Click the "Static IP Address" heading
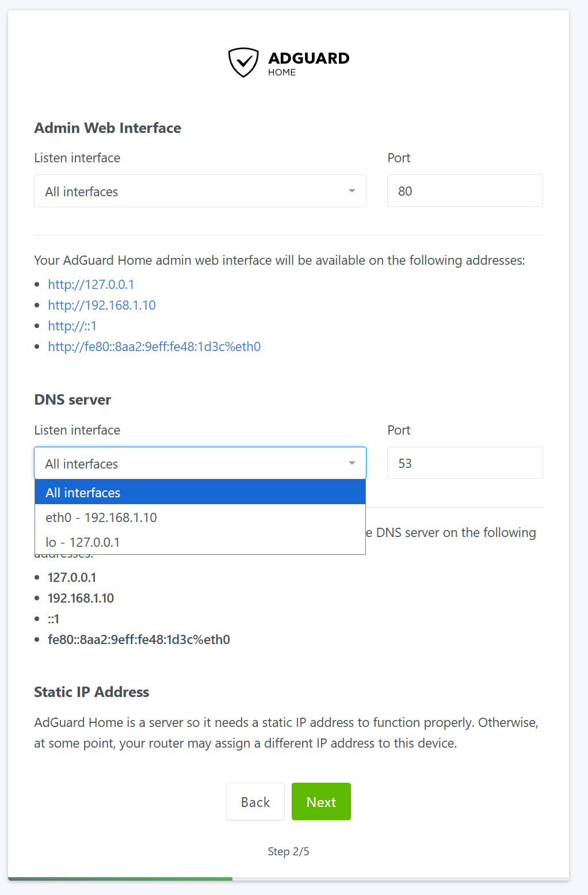Viewport: 588px width, 895px height. (91, 692)
